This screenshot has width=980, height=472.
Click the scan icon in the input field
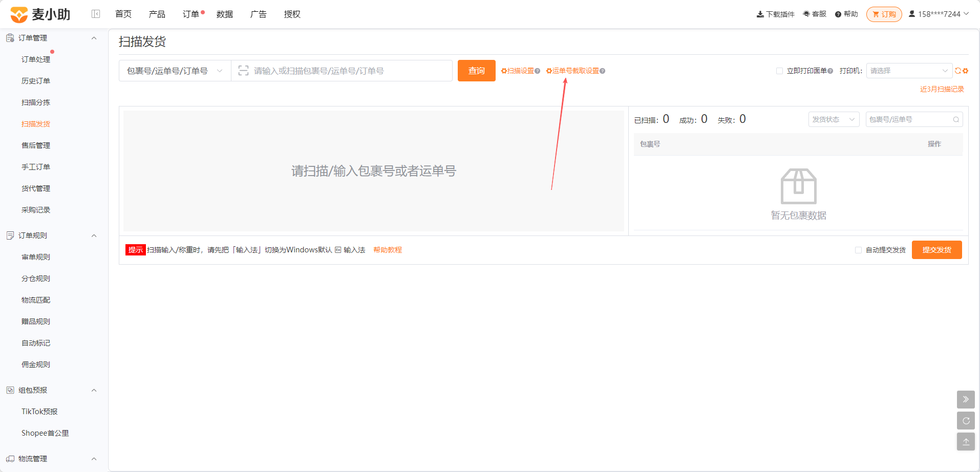point(243,71)
